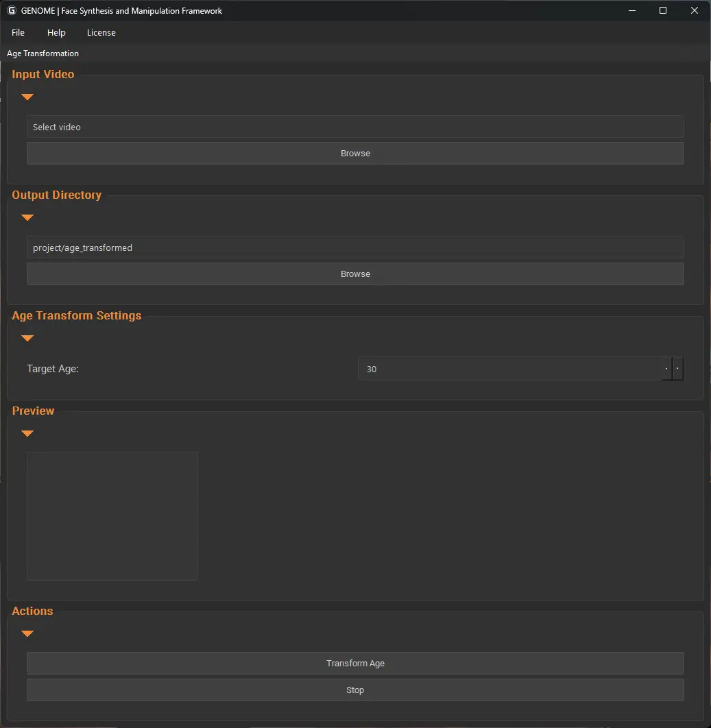Open the License menu
Screen dimensions: 711x728
click(x=101, y=32)
